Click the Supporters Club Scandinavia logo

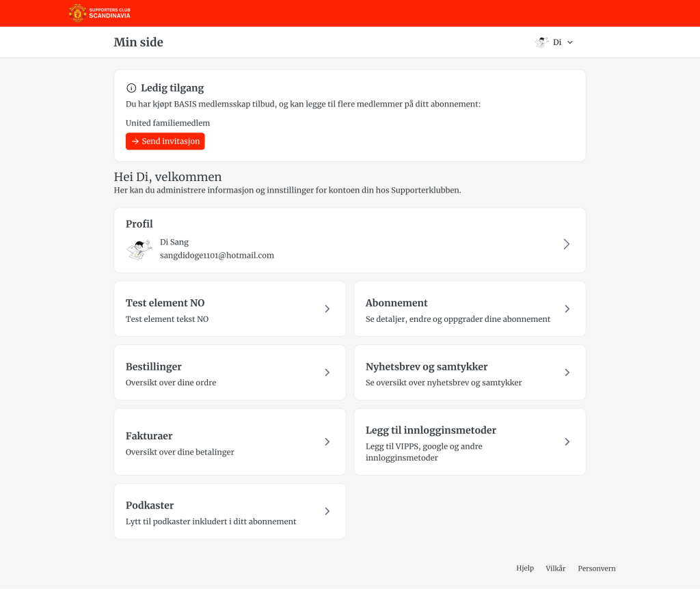[x=100, y=13]
